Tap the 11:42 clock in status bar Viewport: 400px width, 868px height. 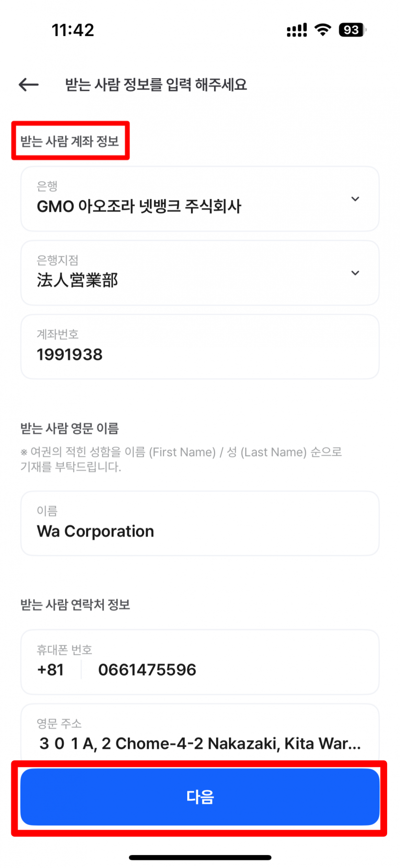coord(73,30)
